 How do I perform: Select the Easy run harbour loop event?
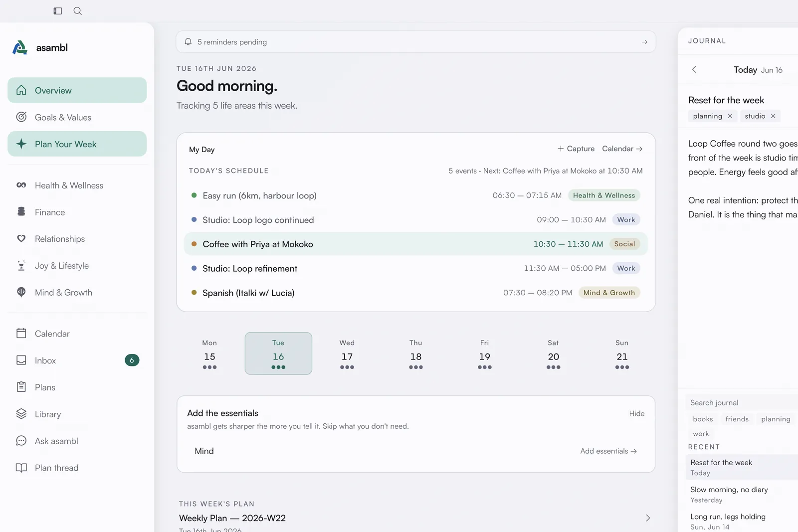pyautogui.click(x=416, y=195)
